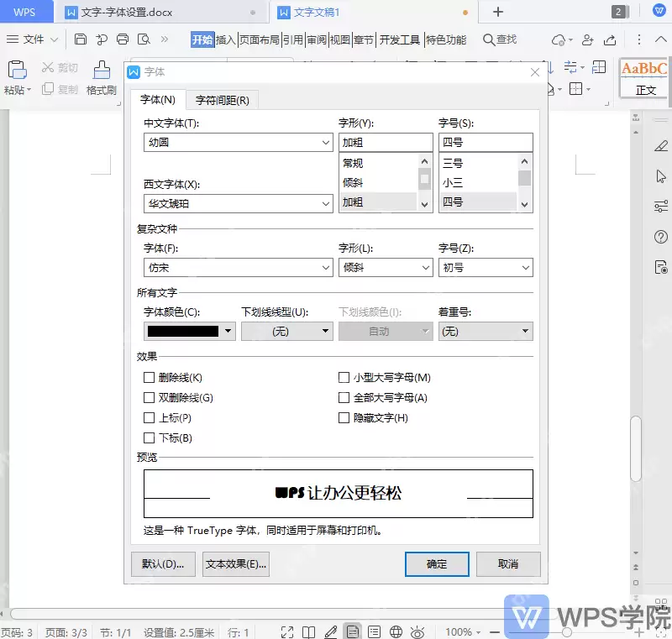Tick the 隐藏文字(H) hidden text checkbox
The width and height of the screenshot is (672, 639).
click(x=344, y=417)
